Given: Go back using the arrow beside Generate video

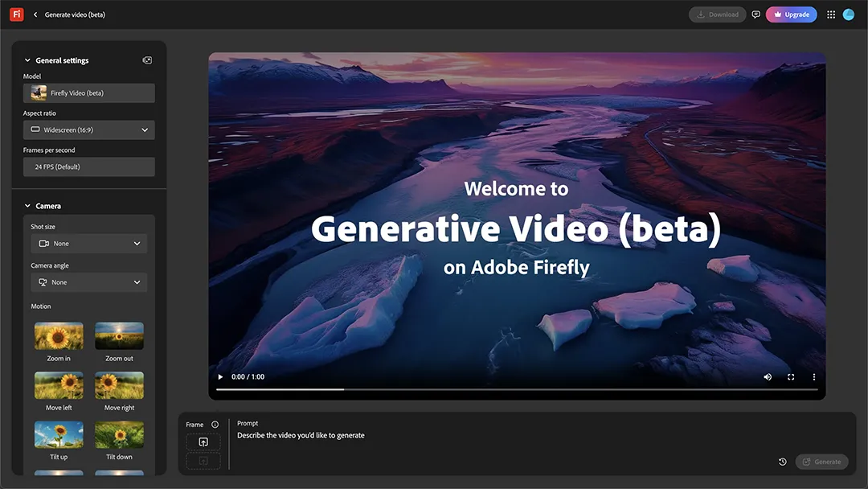Looking at the screenshot, I should point(35,14).
